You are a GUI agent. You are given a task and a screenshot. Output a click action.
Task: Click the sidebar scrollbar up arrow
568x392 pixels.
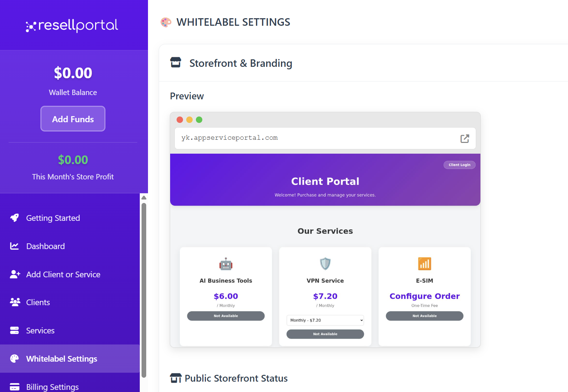[x=144, y=198]
